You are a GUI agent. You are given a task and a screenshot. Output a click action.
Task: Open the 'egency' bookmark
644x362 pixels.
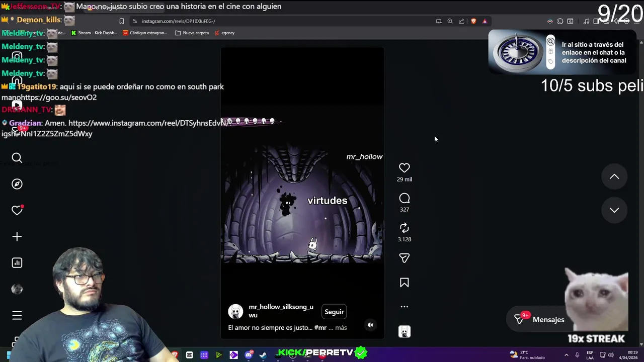click(224, 33)
